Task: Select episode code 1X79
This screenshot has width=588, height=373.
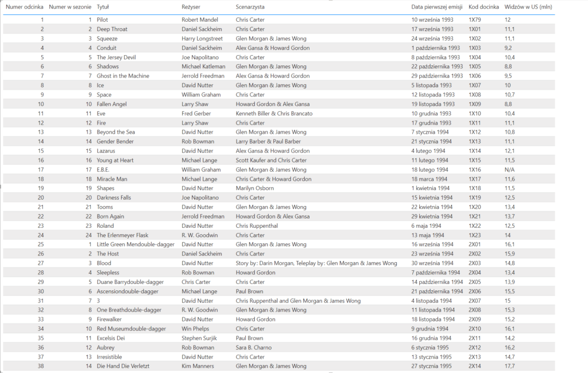Action: click(x=475, y=20)
